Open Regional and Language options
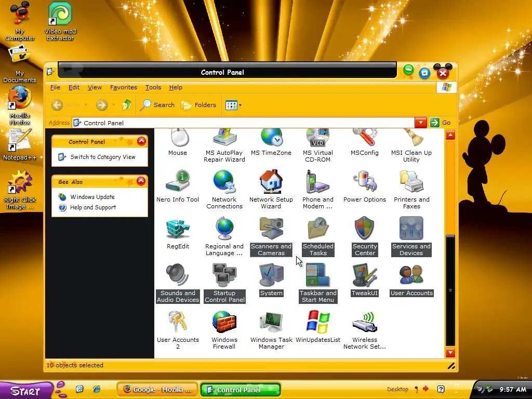This screenshot has width=532, height=399. (x=224, y=236)
